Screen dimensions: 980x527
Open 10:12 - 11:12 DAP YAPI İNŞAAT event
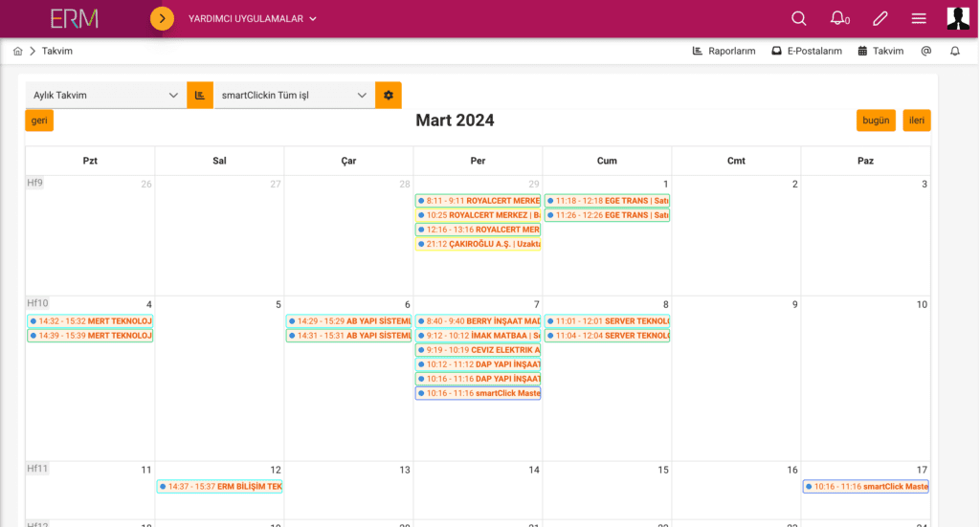pos(479,364)
